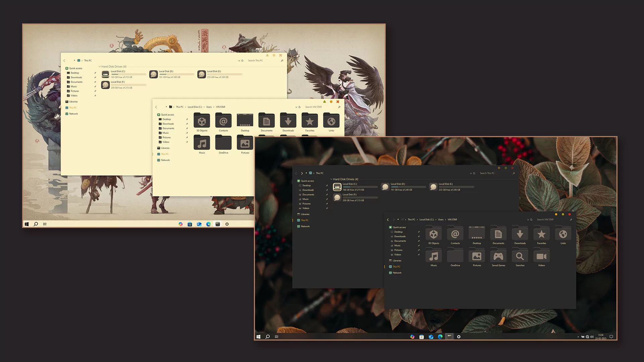
Task: Unpin Desktop from Quick access
Action: click(x=419, y=232)
